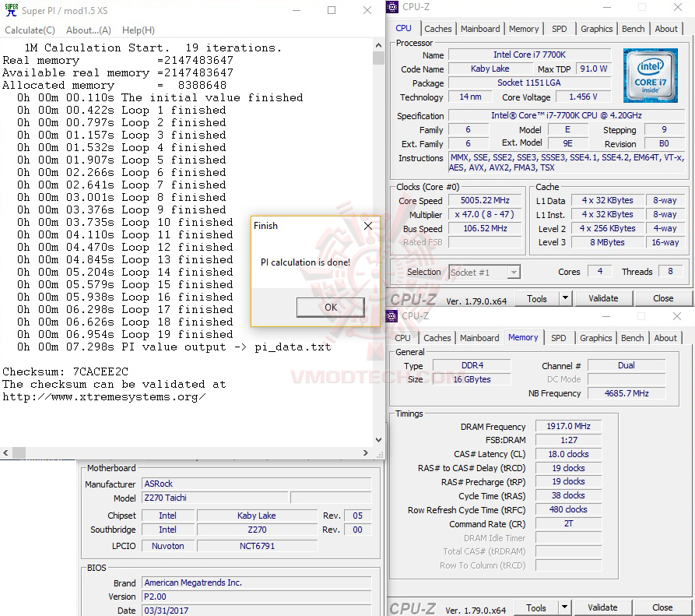This screenshot has height=616, width=695.
Task: Click the NB Frequency value 4685.7 MHz
Action: 627,393
